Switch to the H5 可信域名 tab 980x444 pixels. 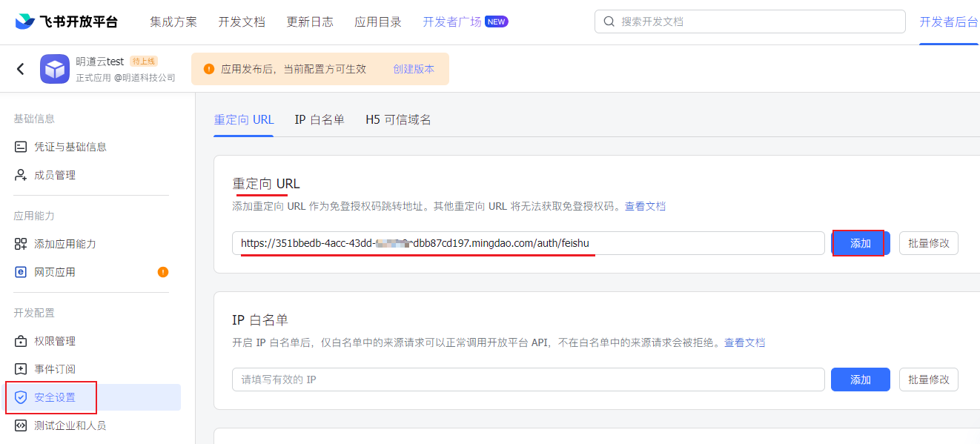coord(398,119)
